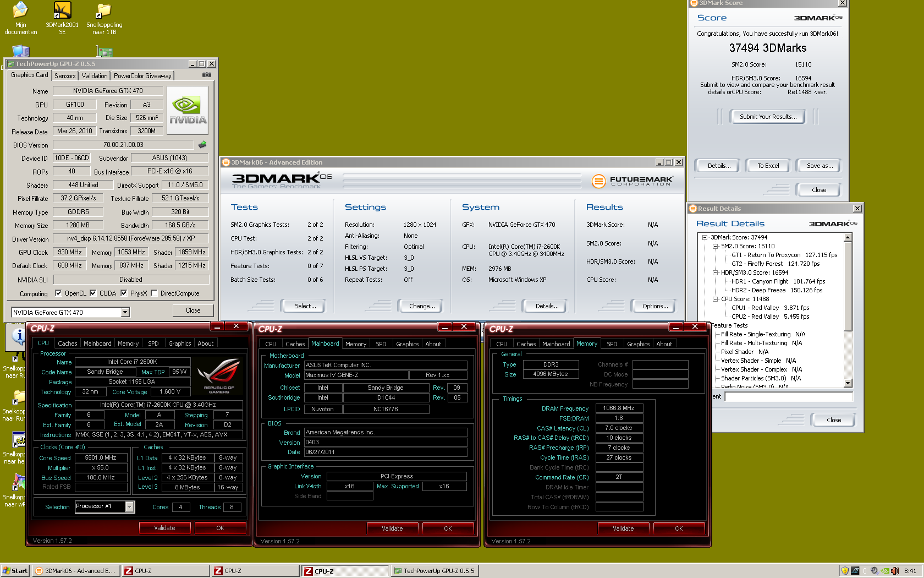924x578 pixels.
Task: Click the GPU-Z title bar app icon
Action: (x=10, y=64)
